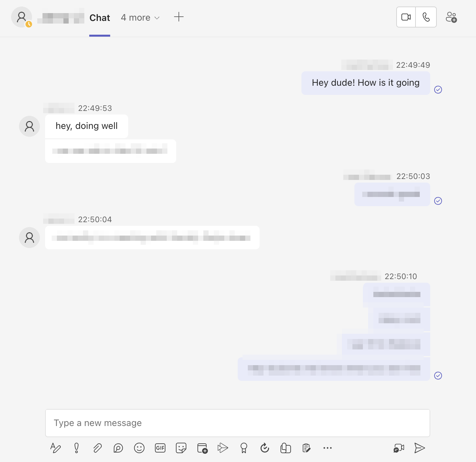Open the Loop components icon

(118, 448)
